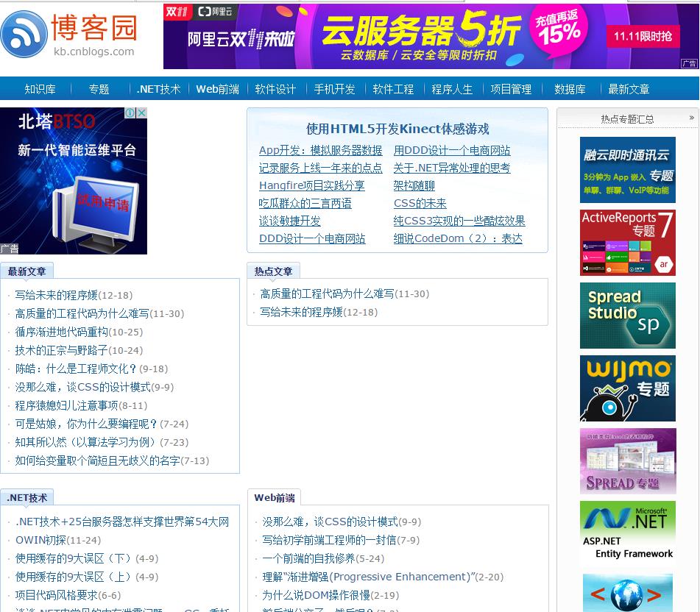The height and width of the screenshot is (612, 700).
Task: Open .NET技术 in the navigation bar
Action: [x=158, y=89]
